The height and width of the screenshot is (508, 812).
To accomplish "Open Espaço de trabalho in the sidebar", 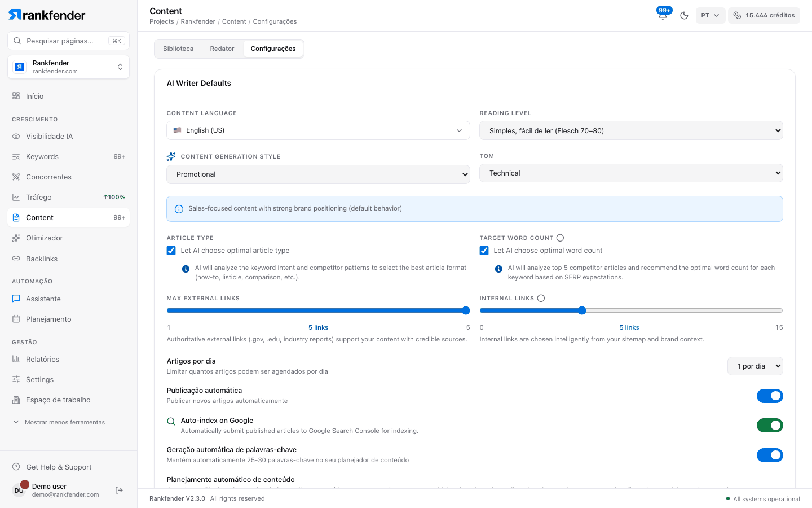I will coord(68,400).
